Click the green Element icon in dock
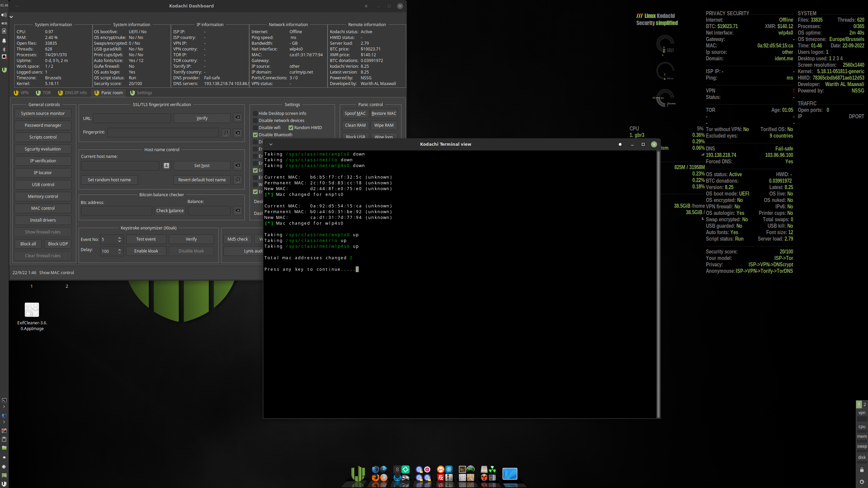This screenshot has width=868, height=488. pos(406,469)
